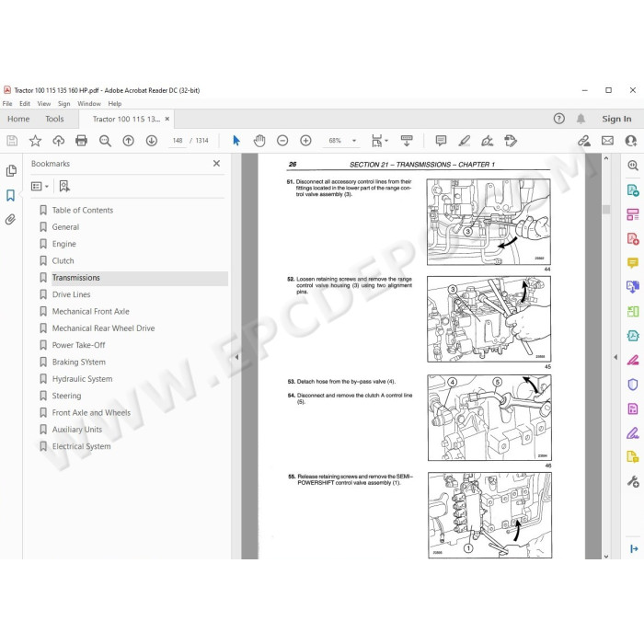
Task: Add a sticky note comment
Action: 441,141
